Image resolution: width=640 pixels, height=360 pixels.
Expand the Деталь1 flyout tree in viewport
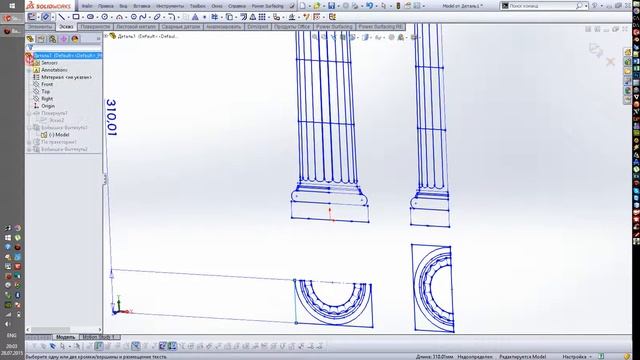point(106,36)
